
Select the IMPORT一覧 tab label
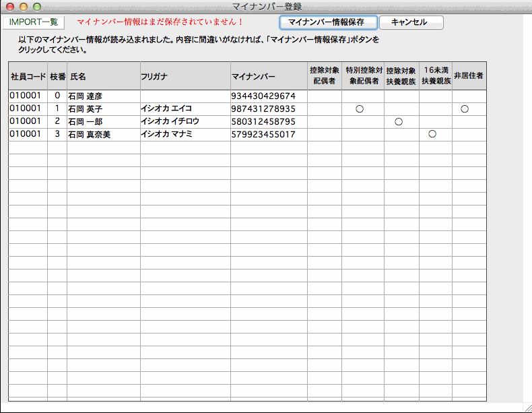[x=34, y=22]
